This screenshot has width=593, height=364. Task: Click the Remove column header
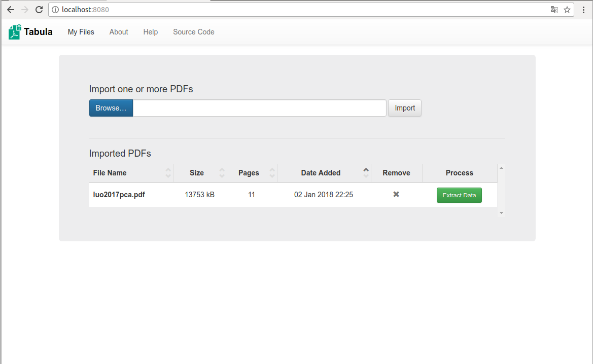[x=396, y=173]
